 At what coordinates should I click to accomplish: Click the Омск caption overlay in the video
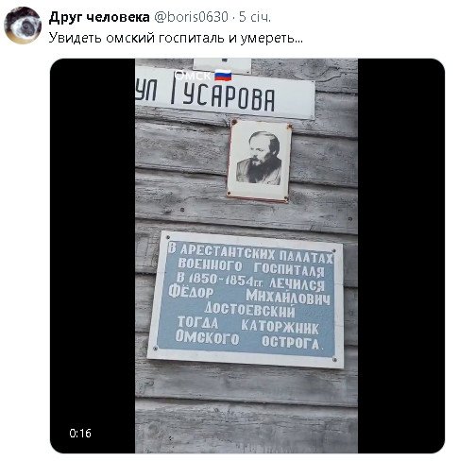tap(192, 76)
